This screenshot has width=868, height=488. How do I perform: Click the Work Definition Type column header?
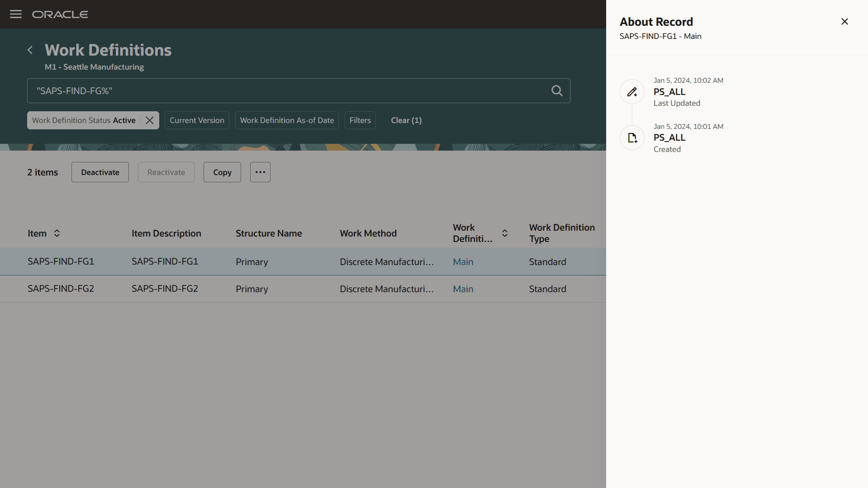coord(562,233)
